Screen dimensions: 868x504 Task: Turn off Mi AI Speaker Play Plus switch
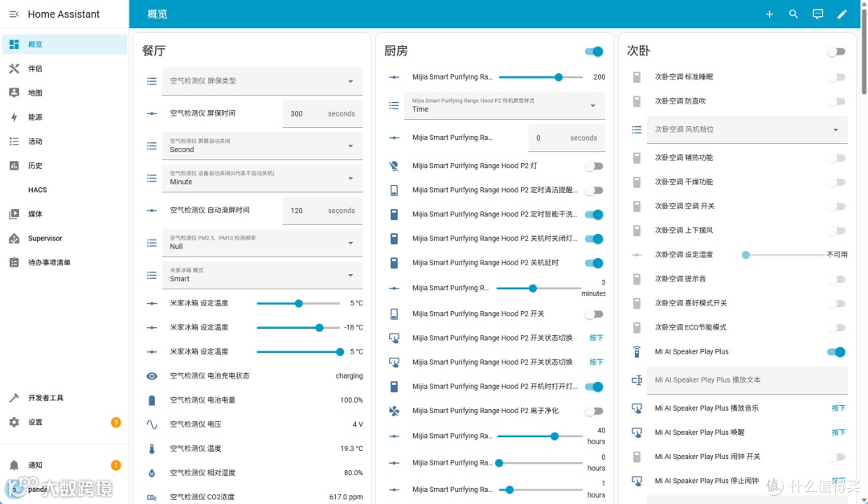click(836, 352)
